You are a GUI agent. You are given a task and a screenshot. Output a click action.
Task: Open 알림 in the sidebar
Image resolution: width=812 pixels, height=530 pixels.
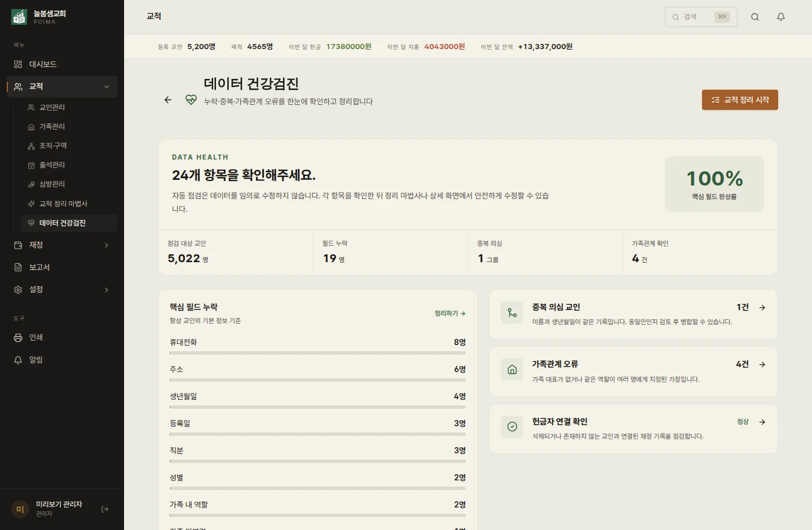[62, 360]
